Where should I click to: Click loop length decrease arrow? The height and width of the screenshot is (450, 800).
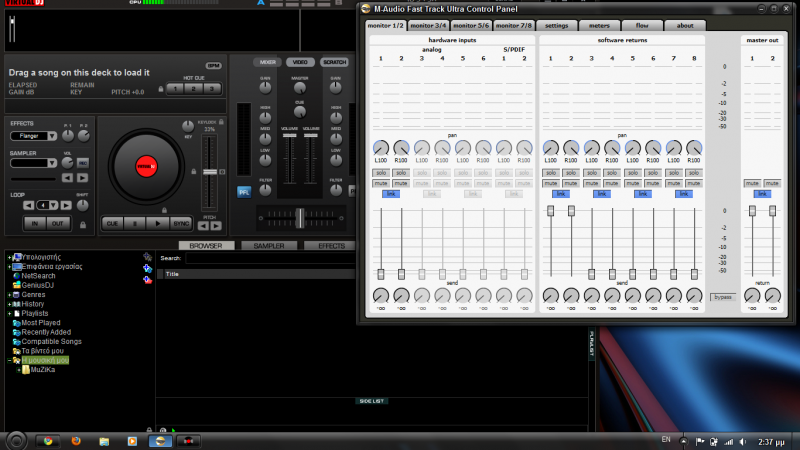[29, 205]
